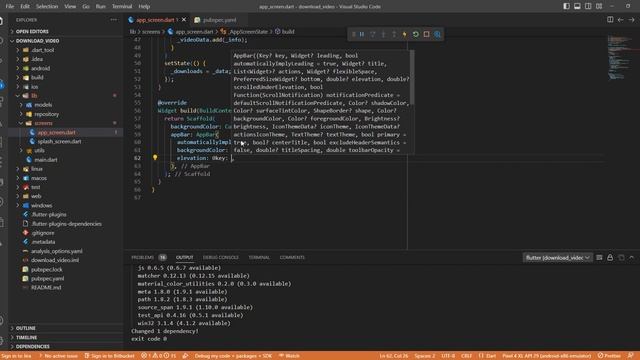Click the lock icon to lock output scroll
Screen dimensions: 640x360
(x=610, y=258)
